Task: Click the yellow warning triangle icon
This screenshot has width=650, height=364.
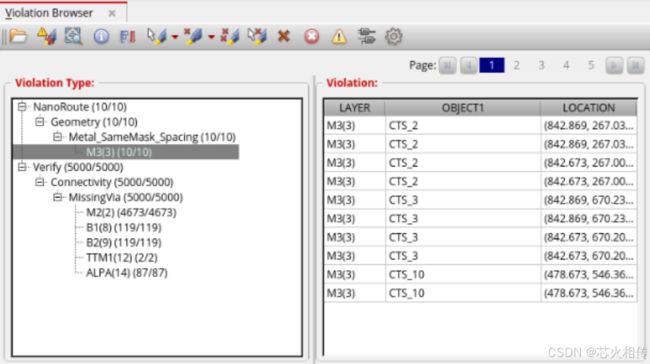Action: [x=339, y=36]
